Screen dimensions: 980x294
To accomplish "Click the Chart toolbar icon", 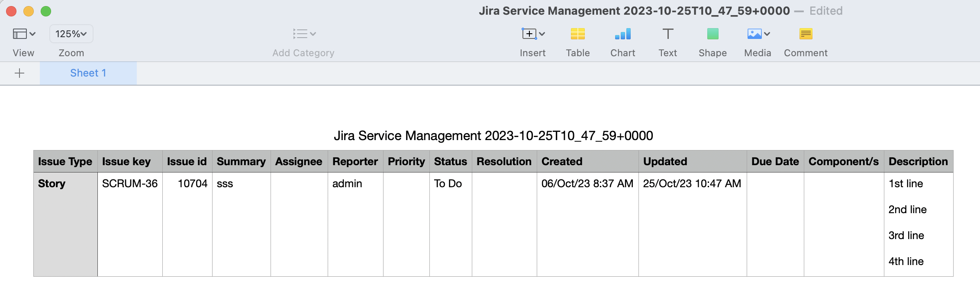I will (x=623, y=34).
